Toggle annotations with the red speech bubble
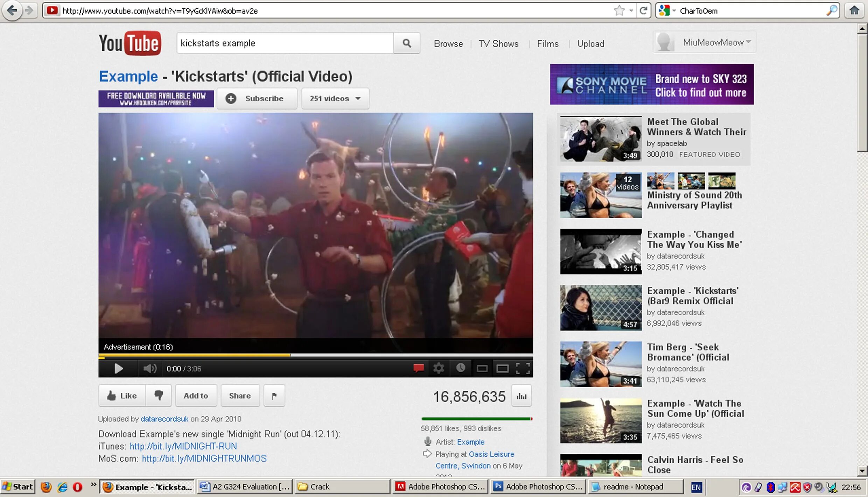868x497 pixels. [x=418, y=368]
